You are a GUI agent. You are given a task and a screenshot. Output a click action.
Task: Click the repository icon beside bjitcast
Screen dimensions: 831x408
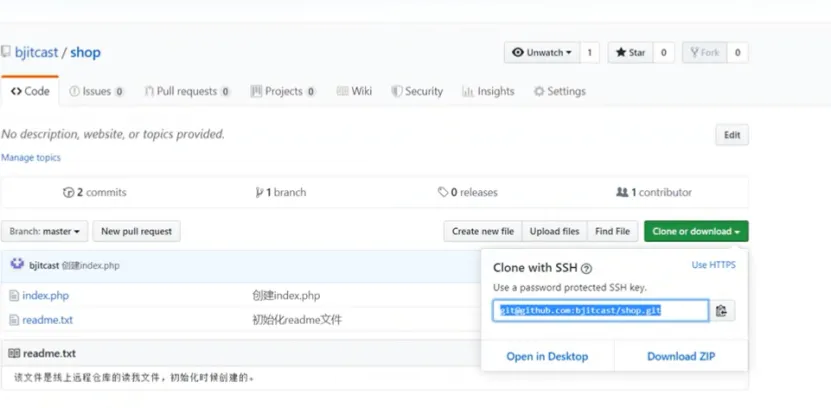coord(6,51)
